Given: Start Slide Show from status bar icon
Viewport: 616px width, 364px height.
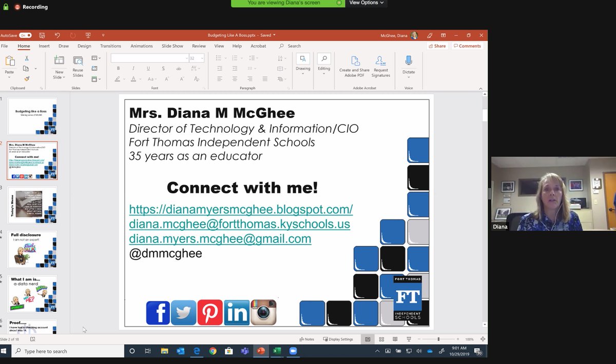Looking at the screenshot, I should point(409,339).
